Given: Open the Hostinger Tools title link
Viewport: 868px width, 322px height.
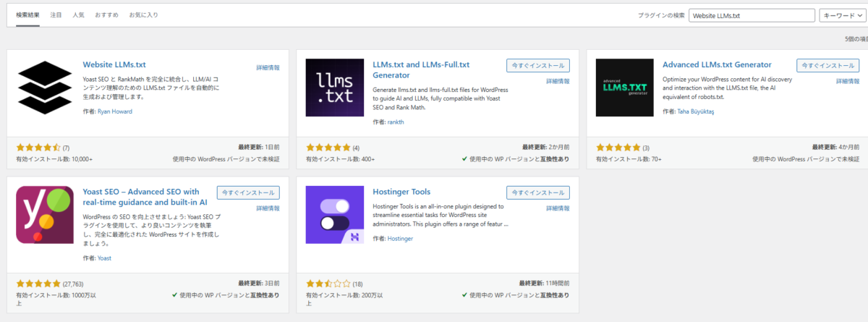Looking at the screenshot, I should 401,192.
